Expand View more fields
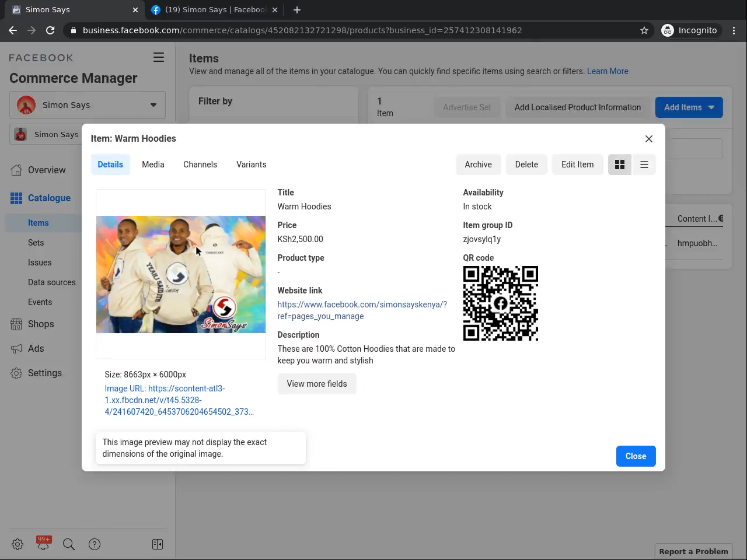Screen dimensions: 747x560 tap(316, 384)
